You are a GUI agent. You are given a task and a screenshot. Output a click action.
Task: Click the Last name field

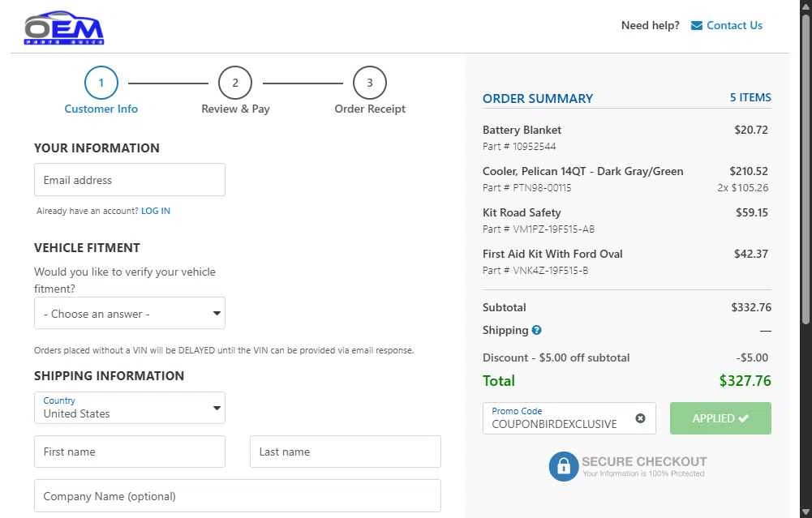(x=346, y=452)
